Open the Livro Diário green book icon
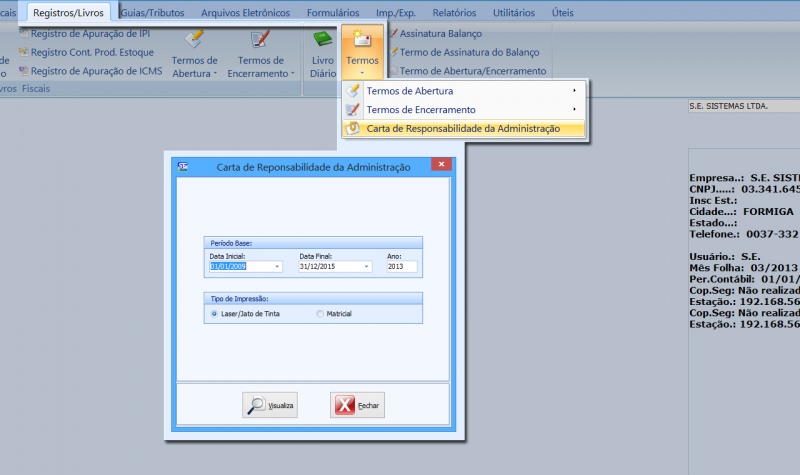Screen dimensions: 800x475 322,41
